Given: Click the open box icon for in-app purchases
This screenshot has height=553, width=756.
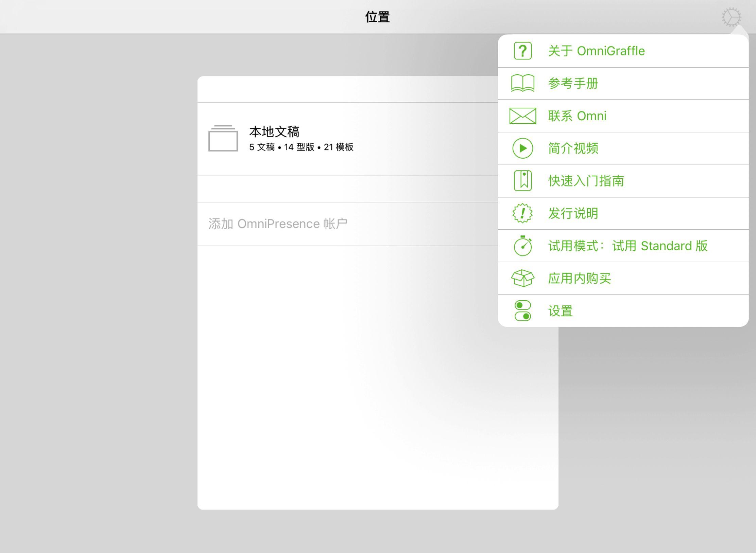Looking at the screenshot, I should coord(522,278).
